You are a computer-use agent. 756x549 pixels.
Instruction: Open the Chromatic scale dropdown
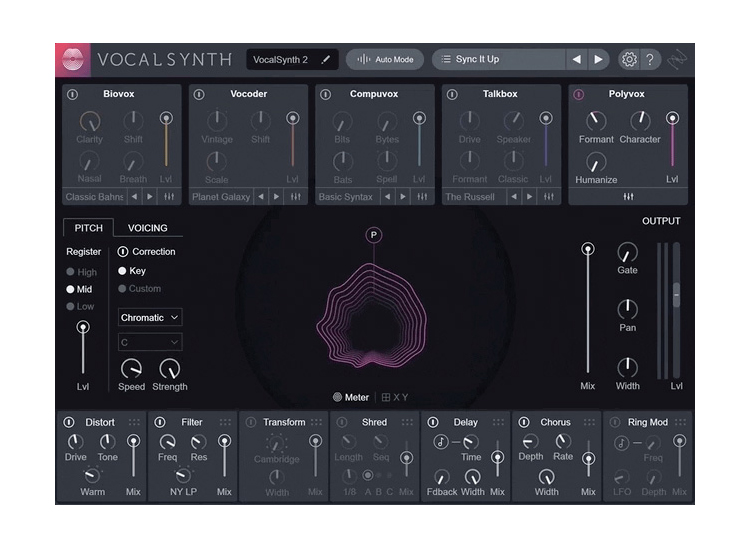coord(150,318)
